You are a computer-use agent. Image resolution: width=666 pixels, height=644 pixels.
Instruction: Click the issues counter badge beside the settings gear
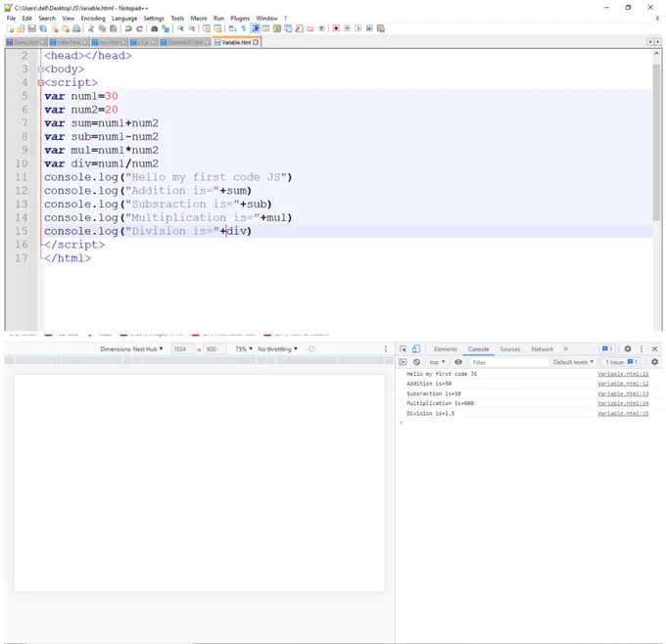coord(607,349)
